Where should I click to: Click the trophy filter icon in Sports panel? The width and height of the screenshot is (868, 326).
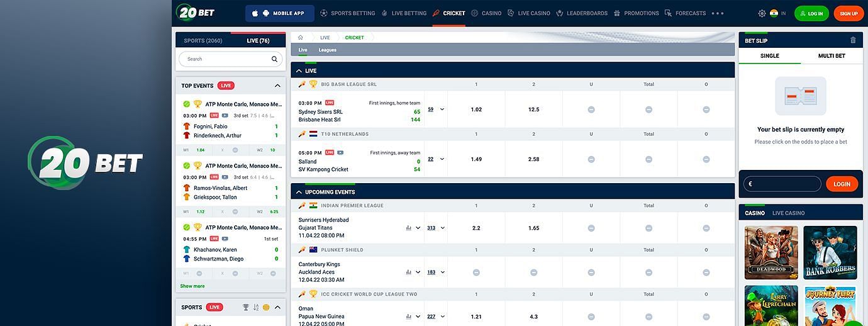coord(246,308)
